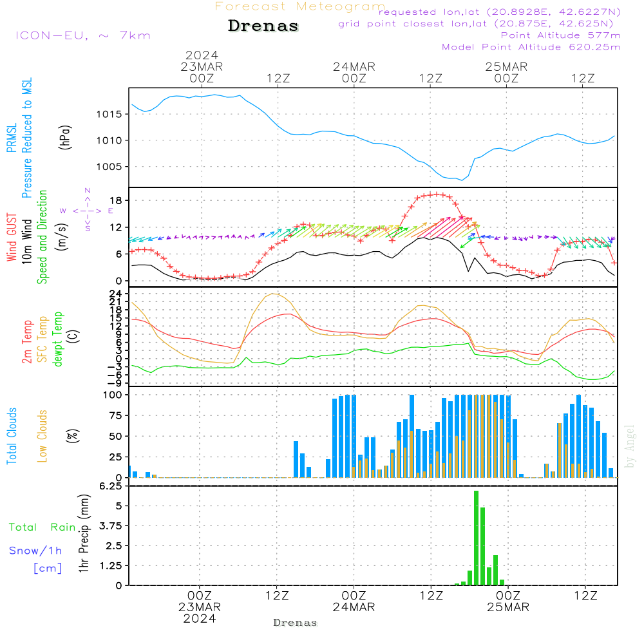
Task: Click the 'Low Clouds' orange legend label
Action: pyautogui.click(x=42, y=436)
